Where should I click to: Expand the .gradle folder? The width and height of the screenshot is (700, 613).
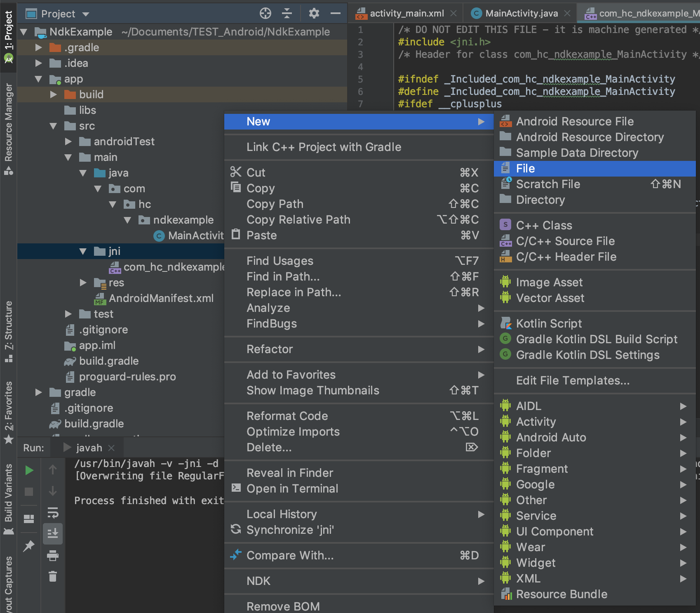pyautogui.click(x=39, y=47)
